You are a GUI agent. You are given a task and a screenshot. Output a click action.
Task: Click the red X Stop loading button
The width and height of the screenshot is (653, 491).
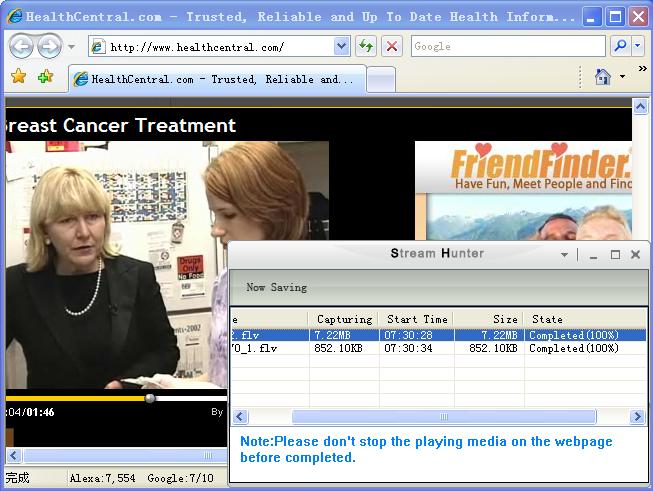pyautogui.click(x=391, y=46)
